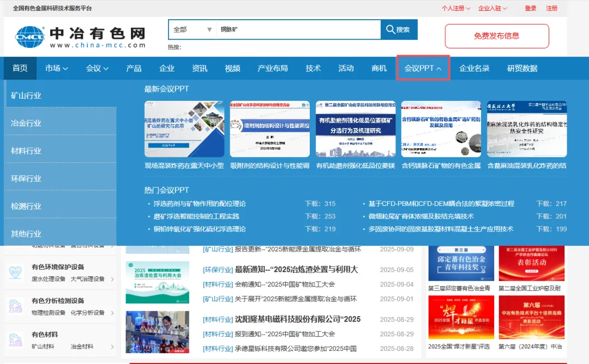Click the CMCC globe logo
This screenshot has height=364, width=589.
coord(29,37)
